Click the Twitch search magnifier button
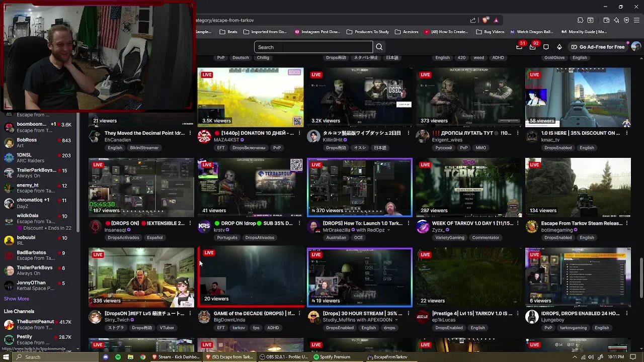Screen dimensions: 644x362 [x=379, y=47]
